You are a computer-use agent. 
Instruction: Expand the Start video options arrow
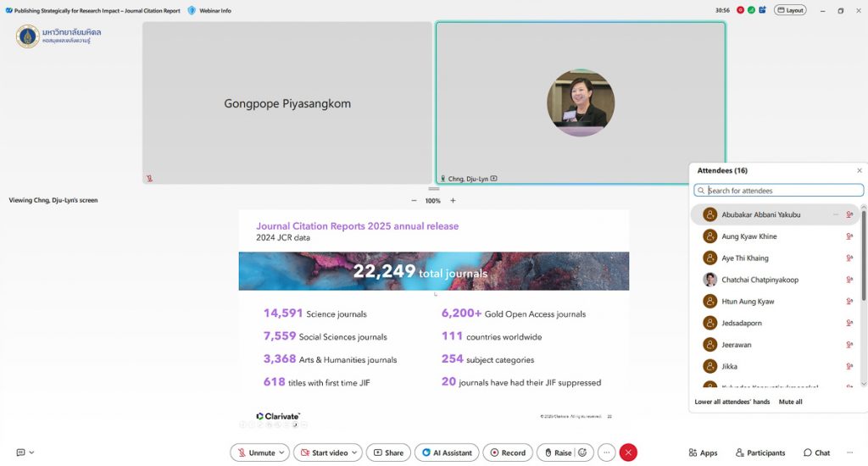355,452
